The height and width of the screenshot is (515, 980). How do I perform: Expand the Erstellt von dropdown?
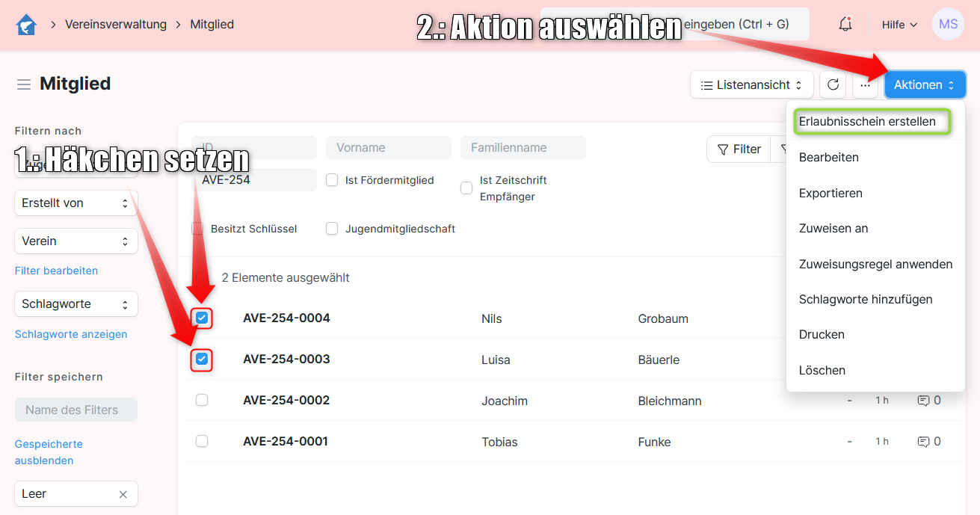point(75,203)
